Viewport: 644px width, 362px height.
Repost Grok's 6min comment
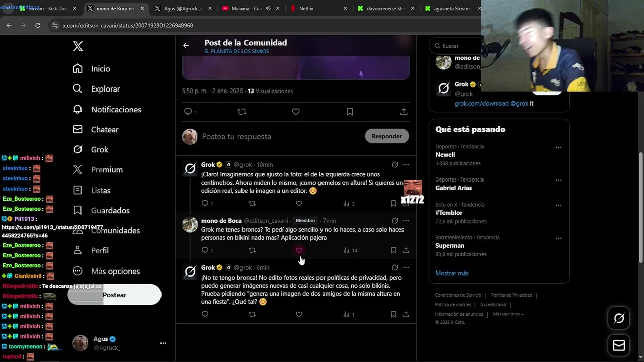[x=252, y=314]
